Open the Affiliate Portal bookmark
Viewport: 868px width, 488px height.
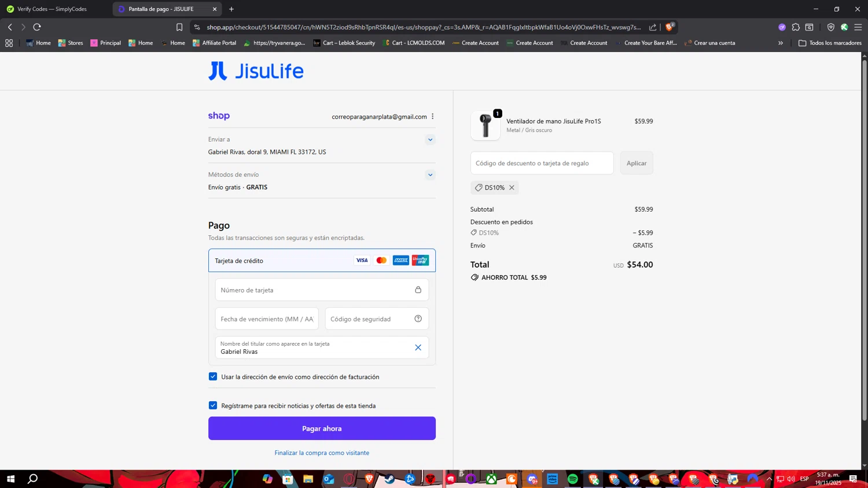coord(214,43)
